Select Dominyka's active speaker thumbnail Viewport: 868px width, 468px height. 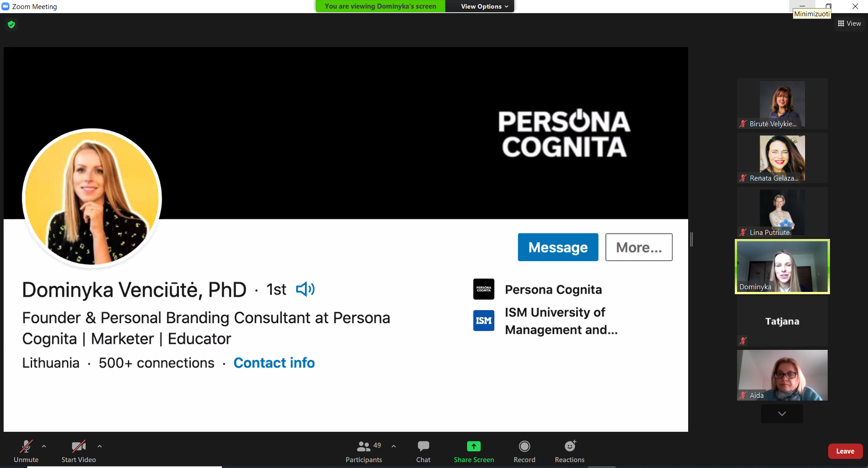[x=782, y=267]
